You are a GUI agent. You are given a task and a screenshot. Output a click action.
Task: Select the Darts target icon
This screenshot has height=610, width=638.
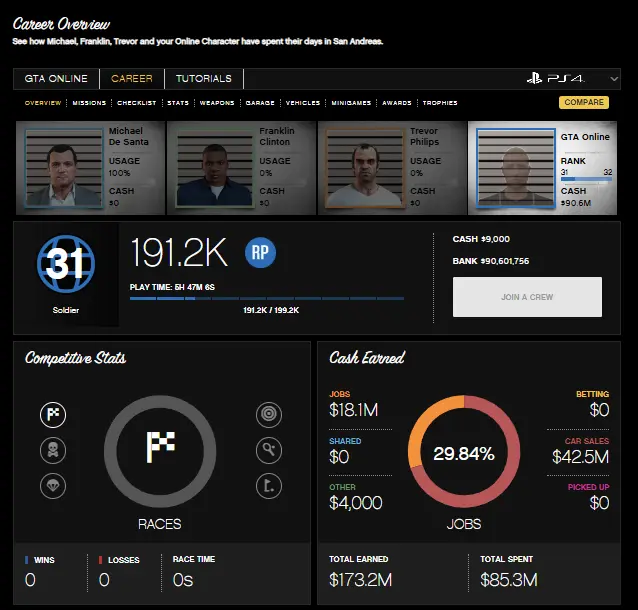267,414
